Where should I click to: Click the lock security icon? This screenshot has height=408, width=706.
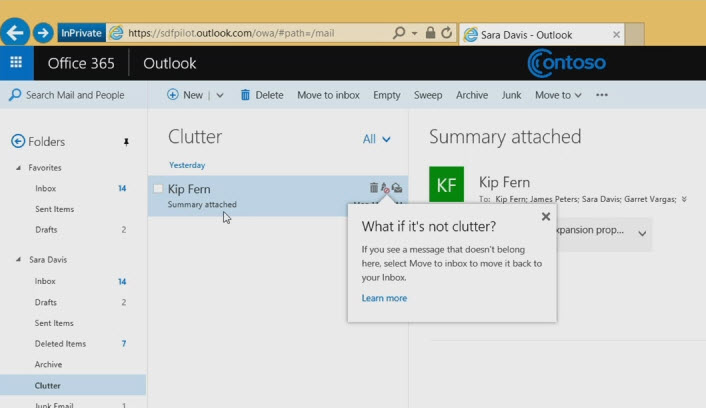click(x=430, y=32)
